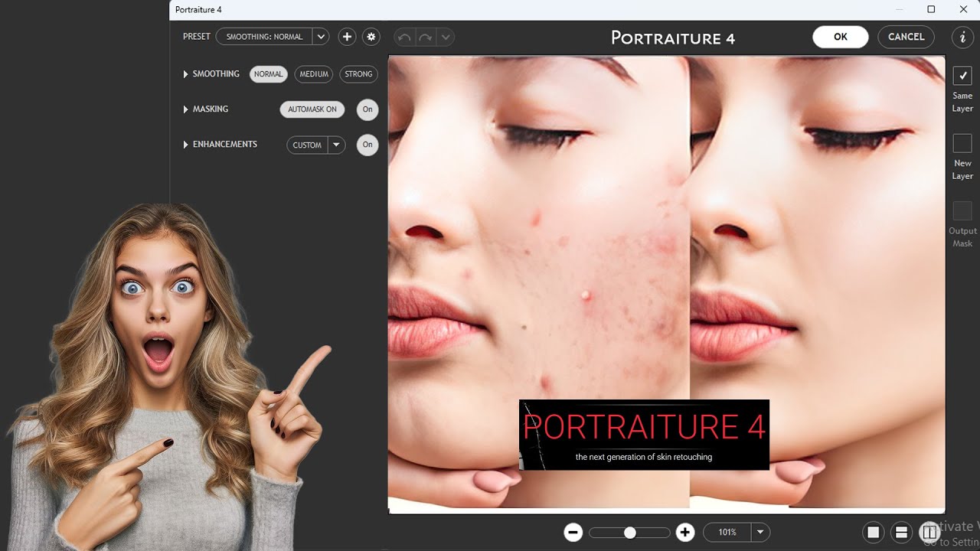This screenshot has width=980, height=551.
Task: Enable the New Layer checkbox
Action: 962,143
